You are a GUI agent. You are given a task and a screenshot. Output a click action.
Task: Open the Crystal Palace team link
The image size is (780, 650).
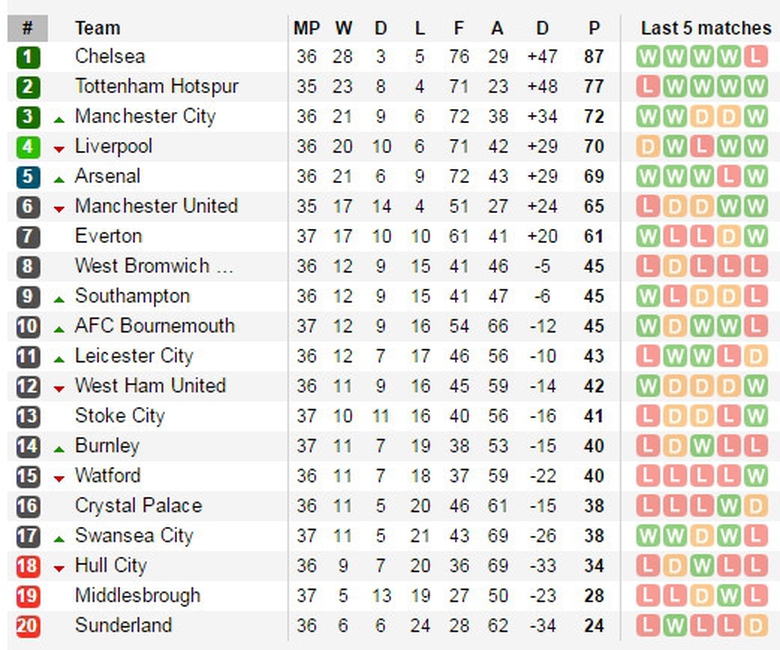click(138, 506)
